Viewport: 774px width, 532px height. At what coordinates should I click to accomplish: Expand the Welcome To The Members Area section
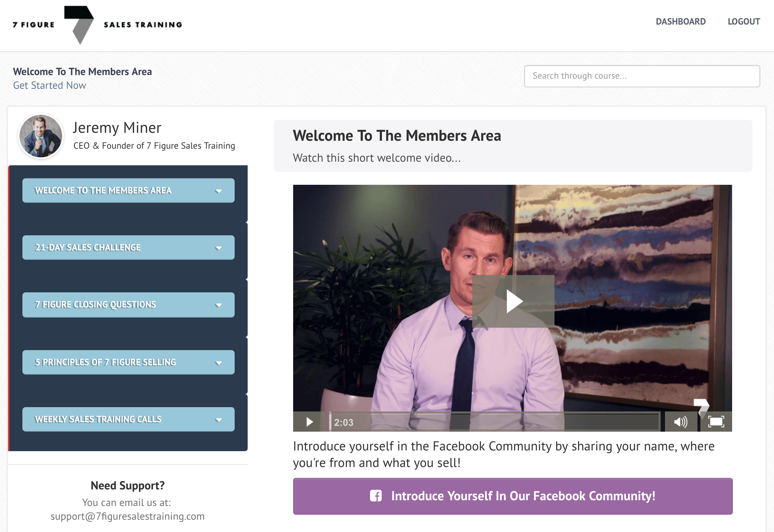129,191
